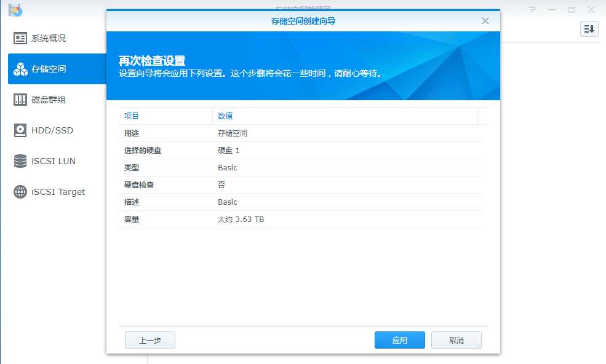This screenshot has width=606, height=364.
Task: Select the 存储空间 cube icon
Action: coord(20,69)
